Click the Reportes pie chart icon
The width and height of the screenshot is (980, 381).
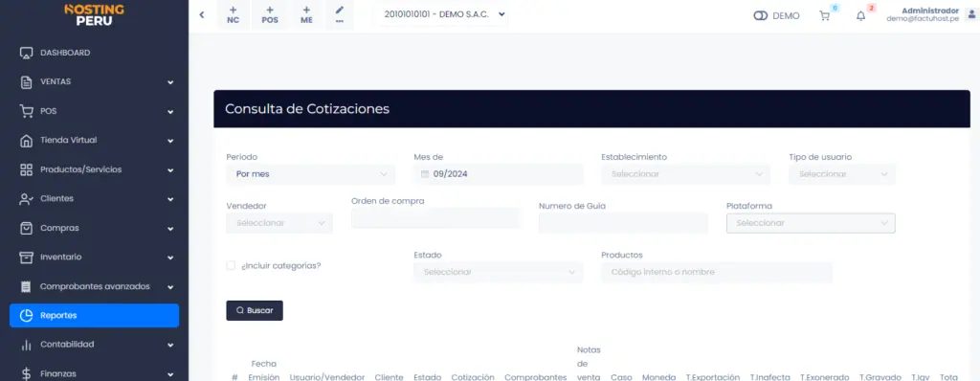[x=26, y=316]
